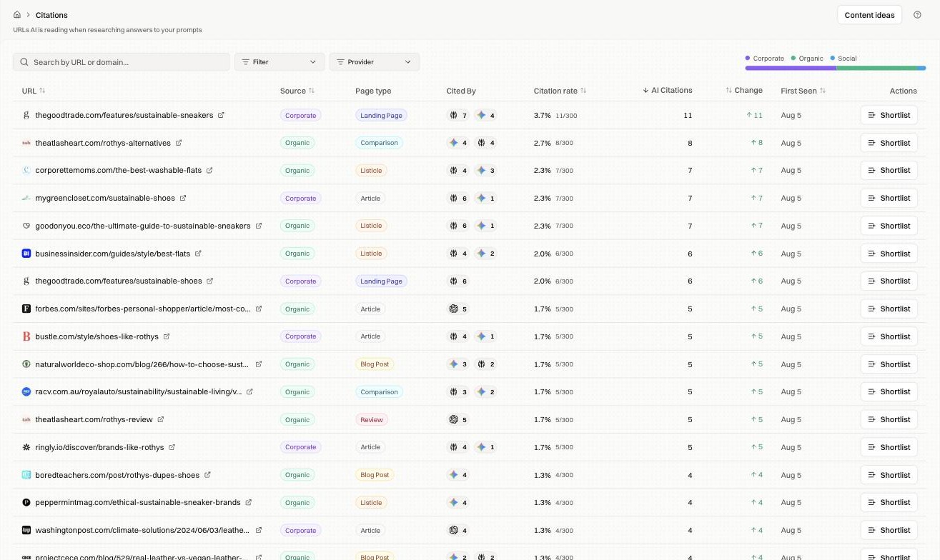Screen dimensions: 940x560
Task: Open the Filter dropdown
Action: coord(279,62)
